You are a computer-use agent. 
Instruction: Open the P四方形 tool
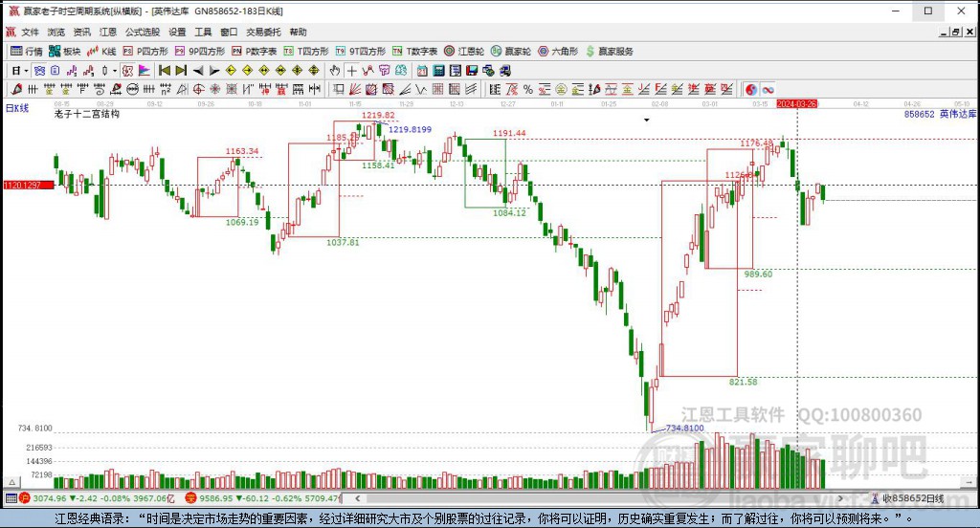point(145,52)
